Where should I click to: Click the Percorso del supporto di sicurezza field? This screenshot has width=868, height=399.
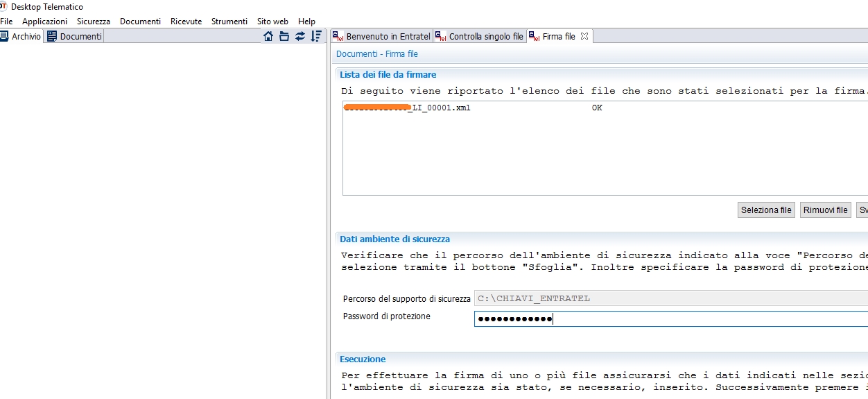pos(670,298)
